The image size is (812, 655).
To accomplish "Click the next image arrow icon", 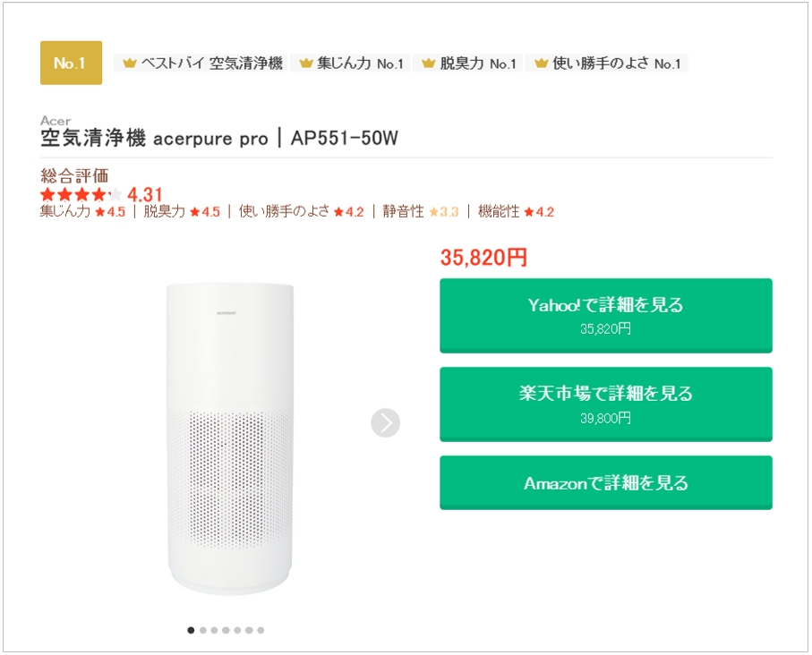I will (x=385, y=422).
